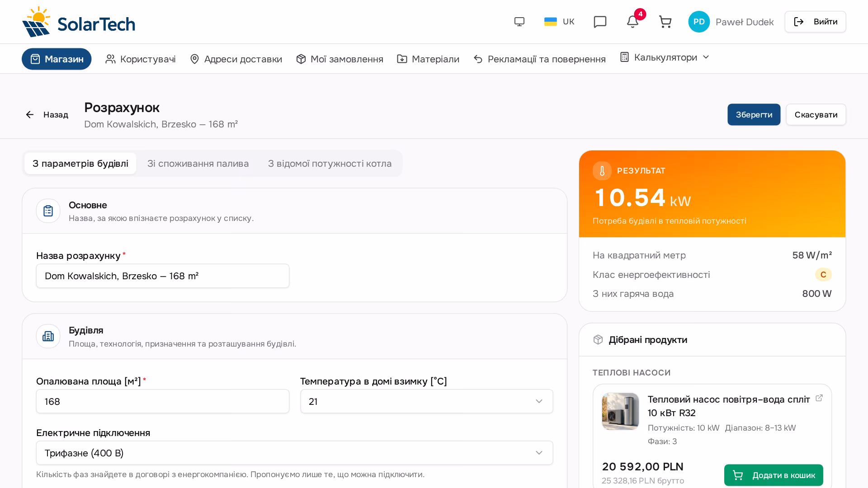
Task: Open the Температура в домі dropdown
Action: click(427, 401)
